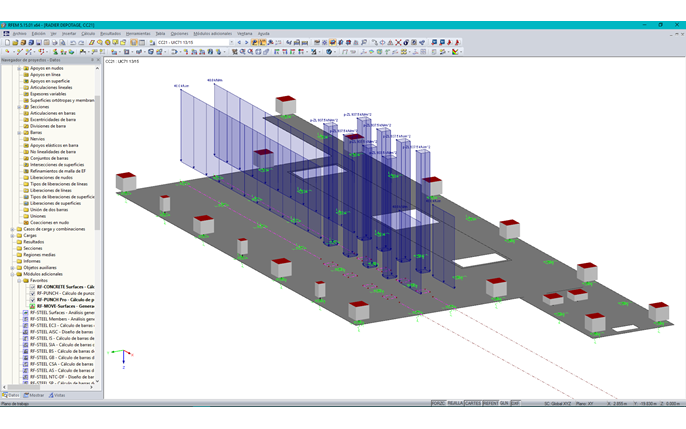Click the RF-STEEL EC3 module icon
The height and width of the screenshot is (429, 686).
[x=25, y=325]
